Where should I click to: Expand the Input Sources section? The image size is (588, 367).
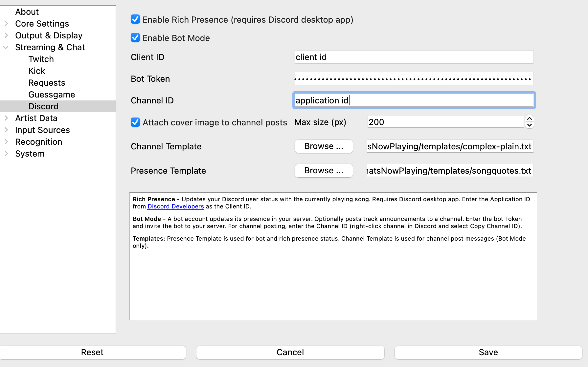6,130
